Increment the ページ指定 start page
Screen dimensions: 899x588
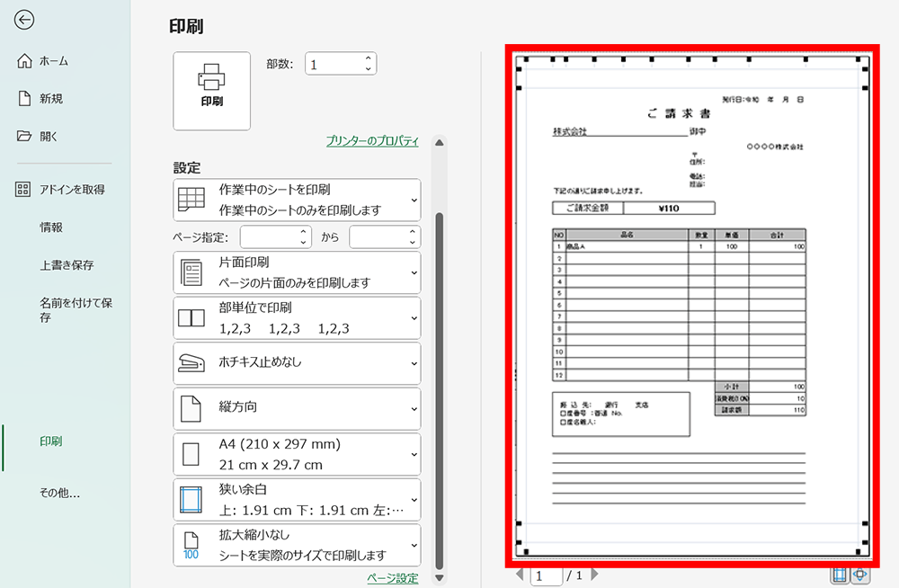pyautogui.click(x=303, y=232)
